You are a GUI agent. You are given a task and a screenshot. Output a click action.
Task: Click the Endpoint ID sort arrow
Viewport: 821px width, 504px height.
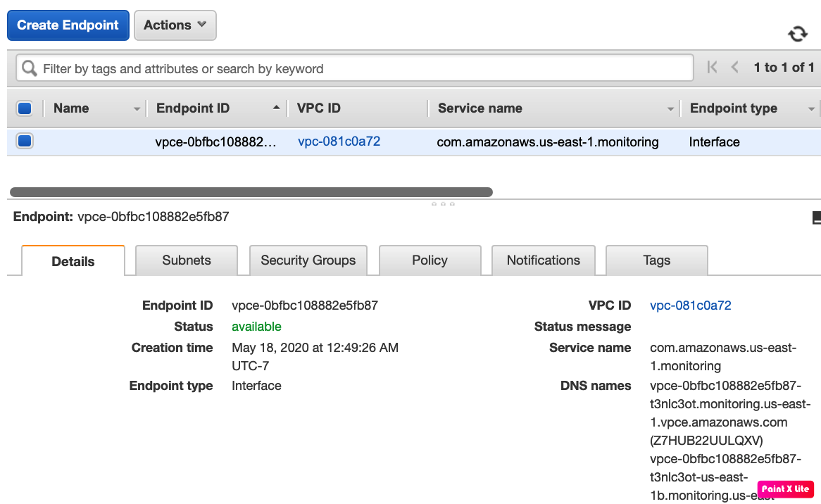[276, 108]
